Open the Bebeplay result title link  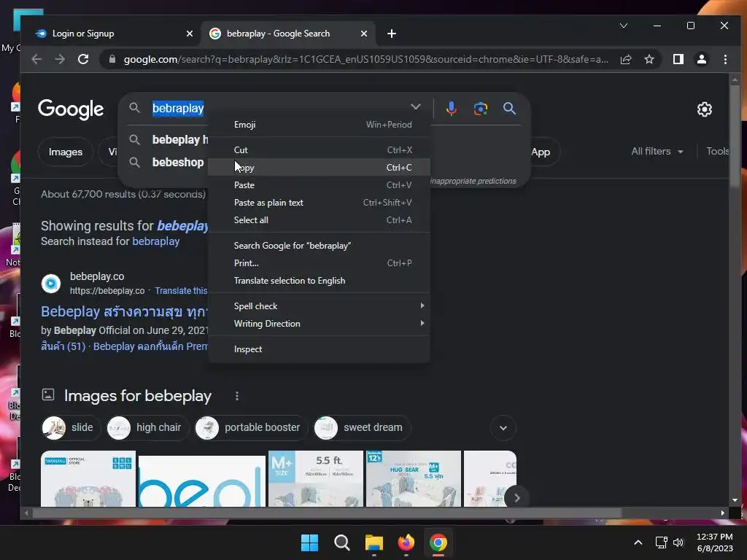point(124,312)
